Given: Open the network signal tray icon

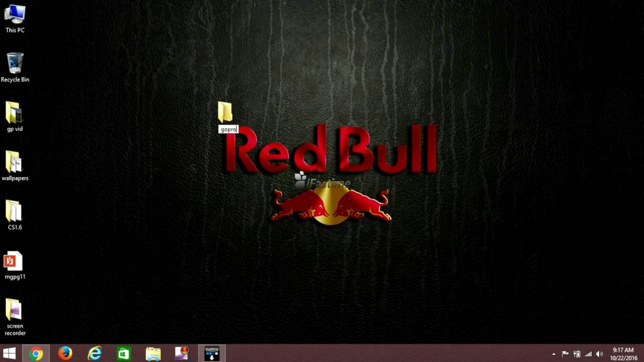Looking at the screenshot, I should click(x=588, y=354).
